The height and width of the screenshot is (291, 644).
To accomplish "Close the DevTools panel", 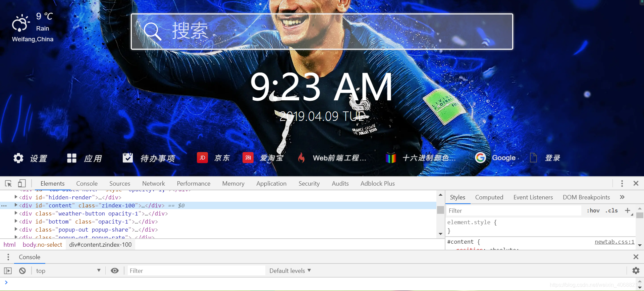I will pos(636,183).
